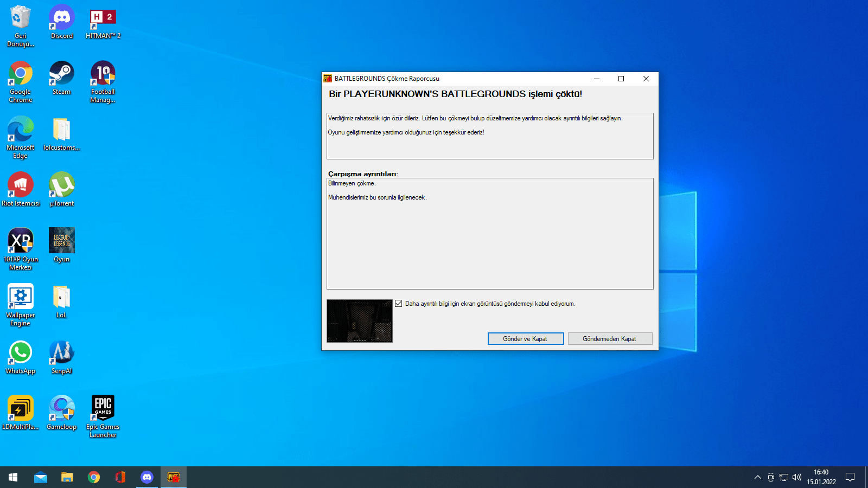Click the PUBG crash reporter taskbar icon
Screen dimensions: 868x488
tap(174, 477)
